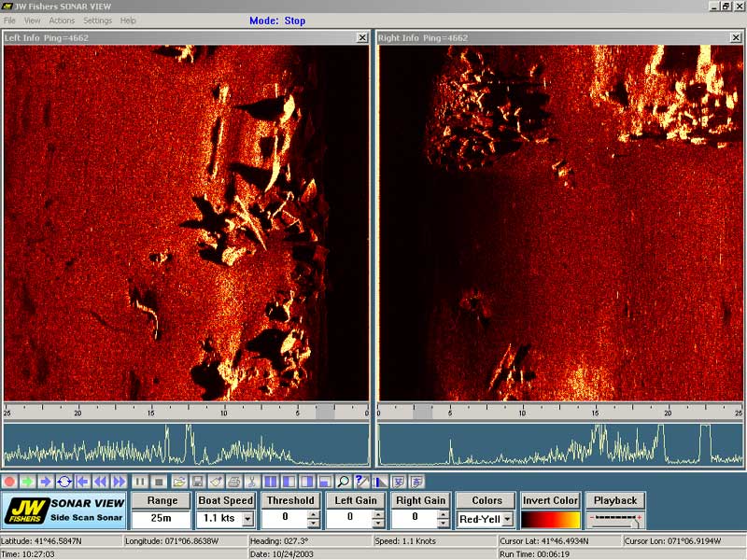Viewport: 747px width, 560px height.
Task: Open the Actions menu
Action: pyautogui.click(x=62, y=21)
